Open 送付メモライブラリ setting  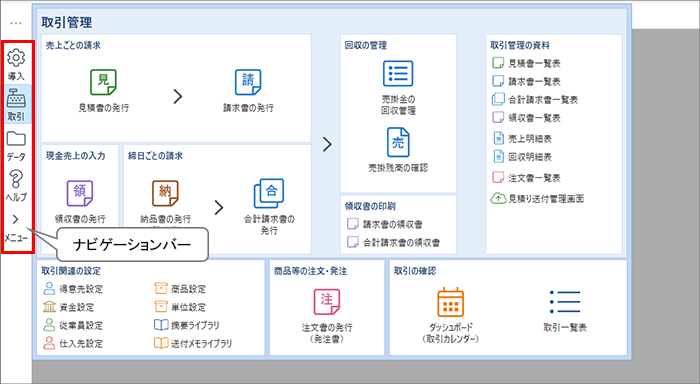click(x=193, y=343)
